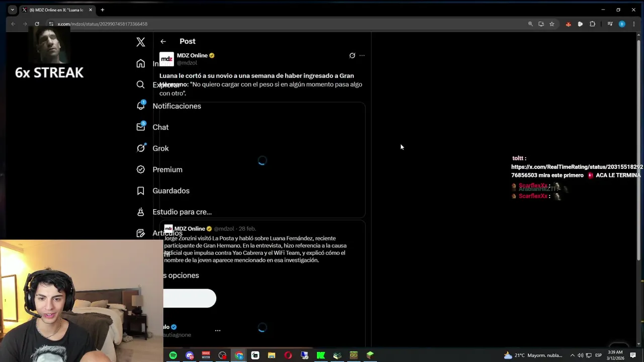Viewport: 644px width, 362px height.
Task: Click MDZ Online author name link
Action: (x=192, y=55)
